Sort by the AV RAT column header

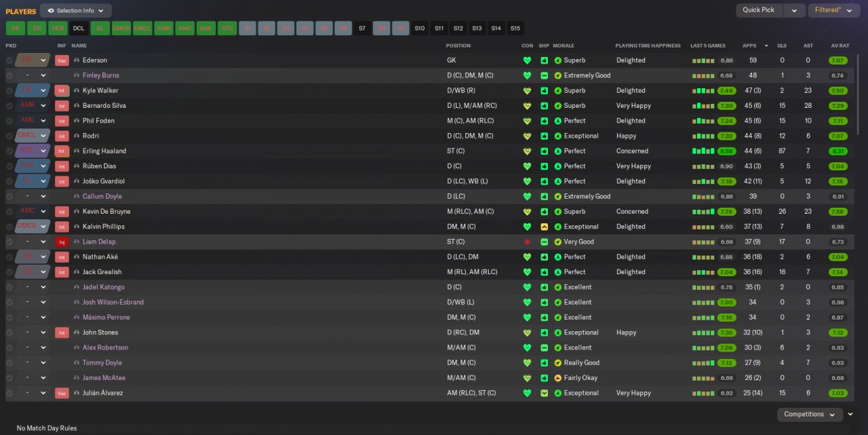tap(840, 45)
